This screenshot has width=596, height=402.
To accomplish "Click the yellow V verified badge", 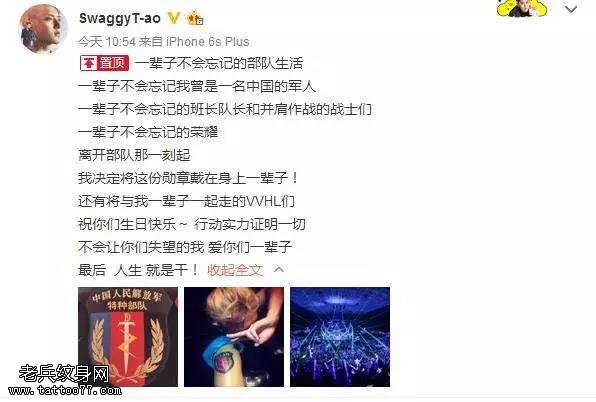I will [x=174, y=17].
